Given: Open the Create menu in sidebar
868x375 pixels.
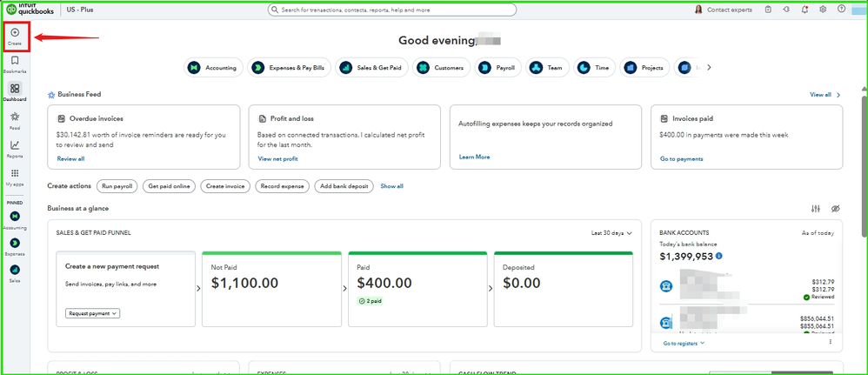Looking at the screenshot, I should click(15, 34).
